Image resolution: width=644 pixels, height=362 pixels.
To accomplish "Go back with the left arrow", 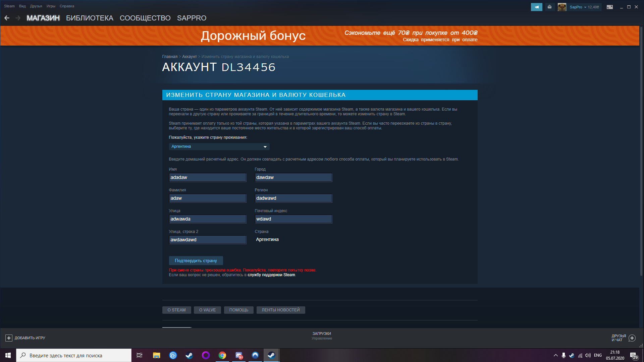I will (x=7, y=18).
